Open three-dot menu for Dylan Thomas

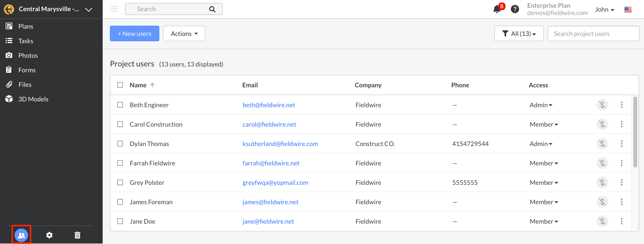[621, 144]
